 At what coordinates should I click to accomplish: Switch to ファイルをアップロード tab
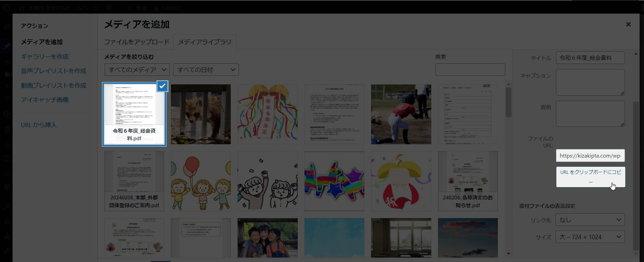(x=137, y=42)
